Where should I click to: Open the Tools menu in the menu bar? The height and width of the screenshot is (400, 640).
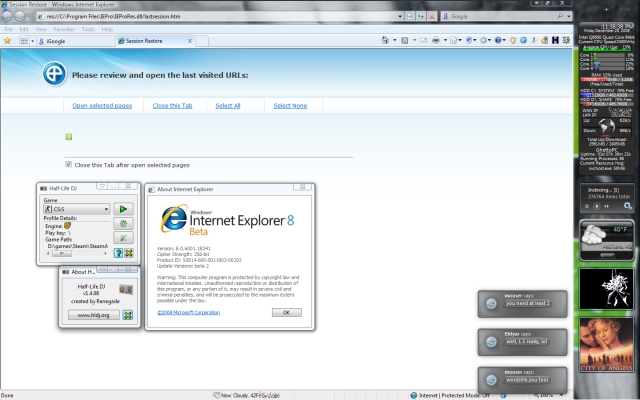(x=90, y=29)
